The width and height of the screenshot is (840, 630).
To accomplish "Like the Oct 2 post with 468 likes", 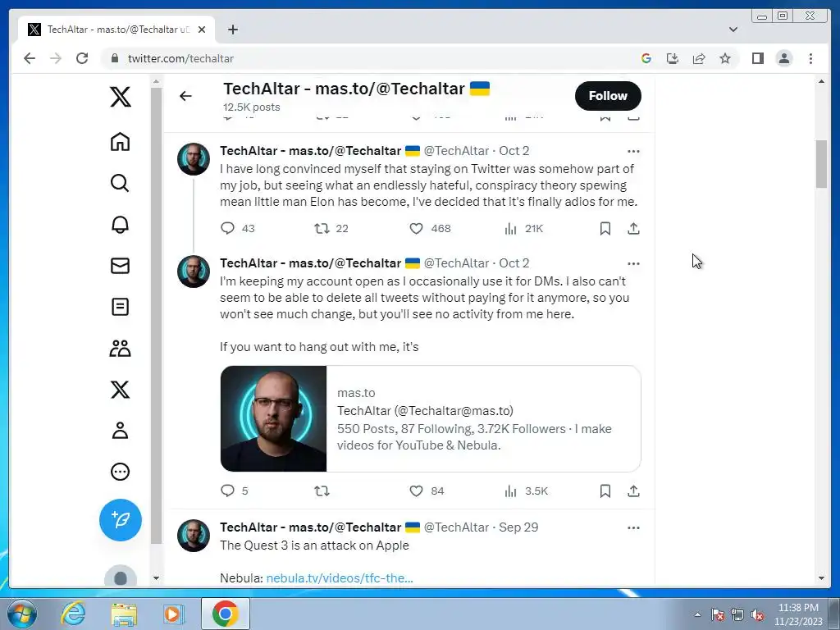I will (416, 229).
